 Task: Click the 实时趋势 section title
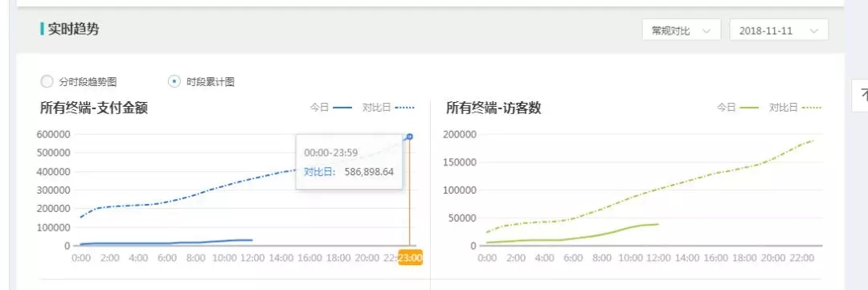coord(73,30)
